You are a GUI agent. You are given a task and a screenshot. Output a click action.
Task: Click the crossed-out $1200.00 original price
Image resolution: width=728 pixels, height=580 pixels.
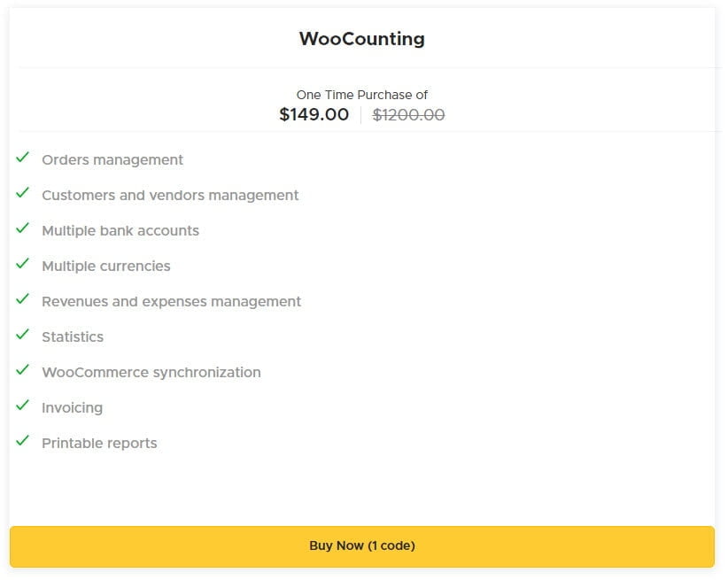(408, 115)
